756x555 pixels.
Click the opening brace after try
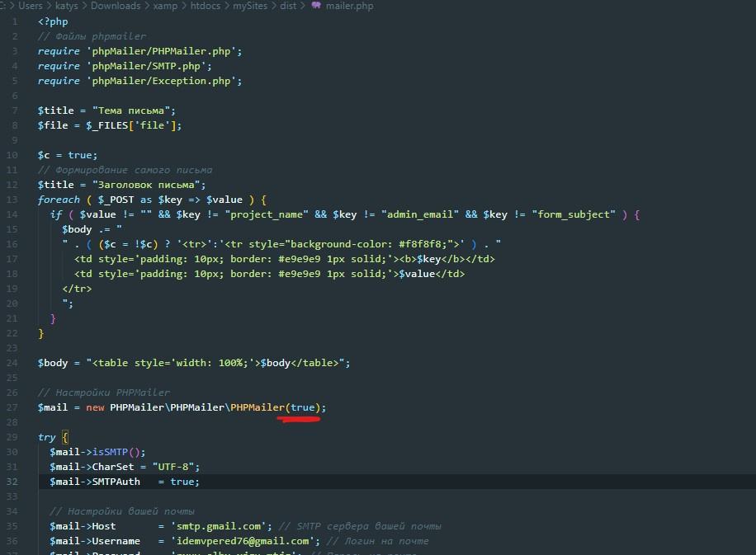pos(65,437)
